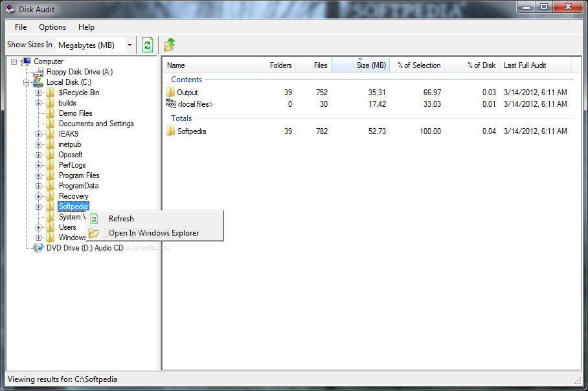Screen dimensions: 588x391
Task: Click the 52.73 total size value
Action: (377, 131)
